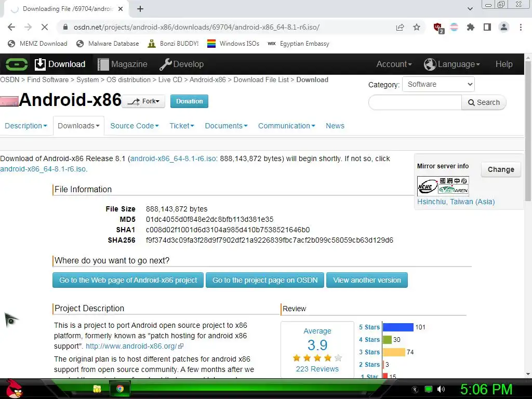The width and height of the screenshot is (532, 399).
Task: Click the OS distribution breadcrumb
Action: (129, 79)
